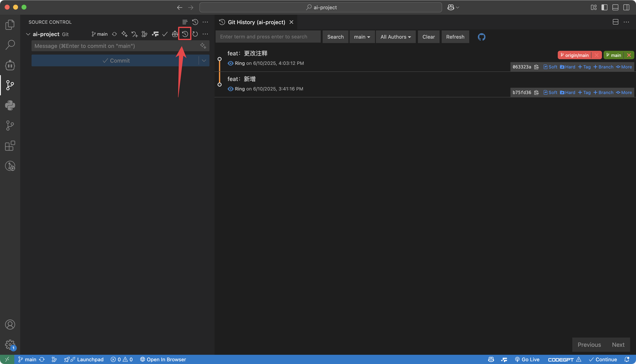Open the main branch filter dropdown
This screenshot has width=636, height=364.
click(x=362, y=37)
